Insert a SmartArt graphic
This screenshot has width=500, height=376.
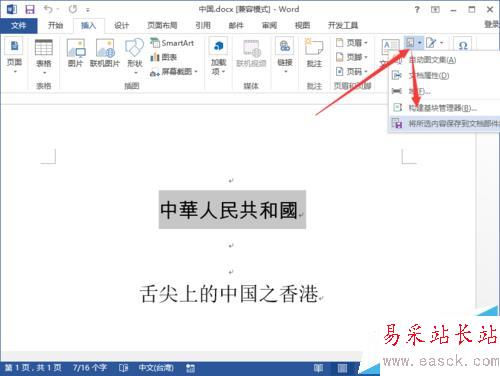coord(172,43)
